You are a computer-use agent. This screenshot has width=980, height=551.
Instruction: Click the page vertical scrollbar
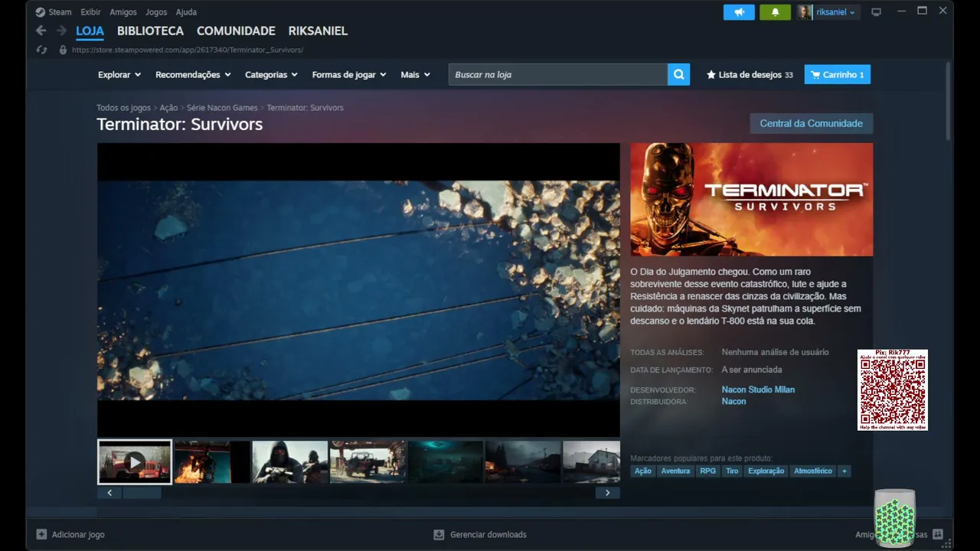[949, 99]
